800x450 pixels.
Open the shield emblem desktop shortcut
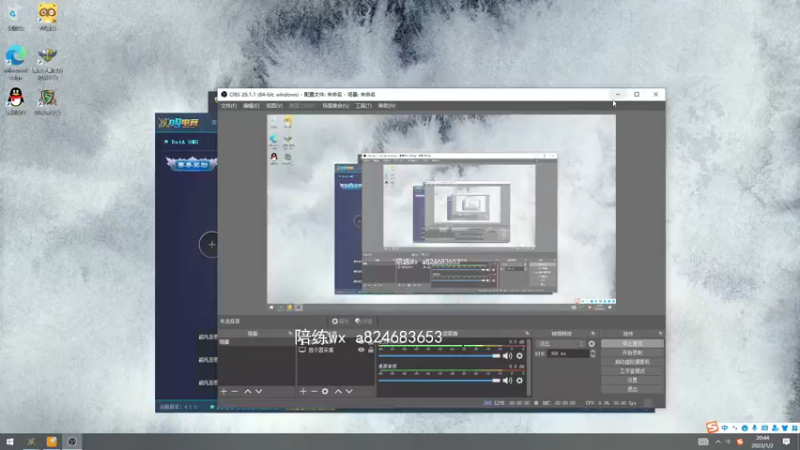pyautogui.click(x=47, y=101)
